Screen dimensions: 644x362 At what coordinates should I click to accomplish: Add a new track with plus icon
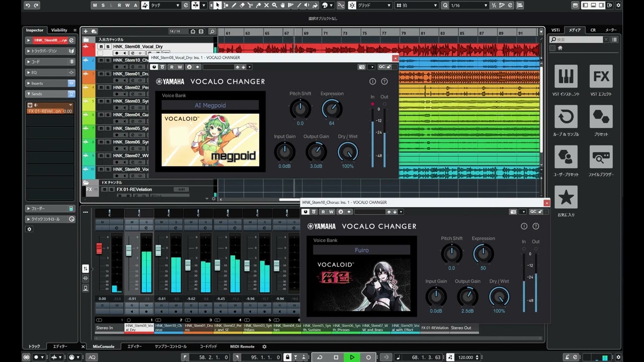[x=86, y=31]
